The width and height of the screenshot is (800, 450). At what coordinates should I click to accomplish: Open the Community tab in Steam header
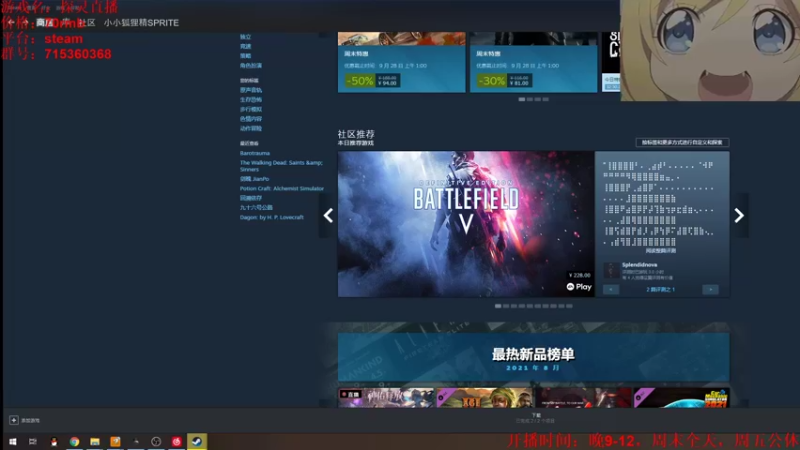coord(87,22)
